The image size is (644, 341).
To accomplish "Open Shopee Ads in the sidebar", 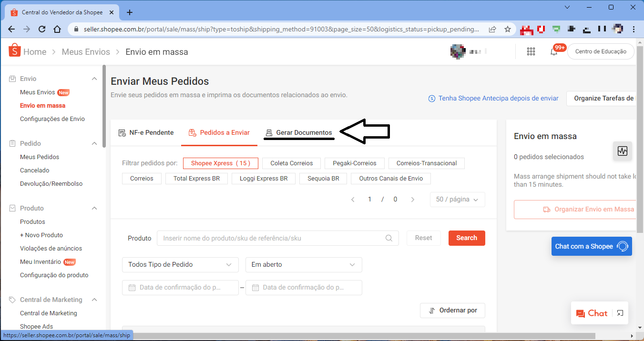I will (36, 327).
